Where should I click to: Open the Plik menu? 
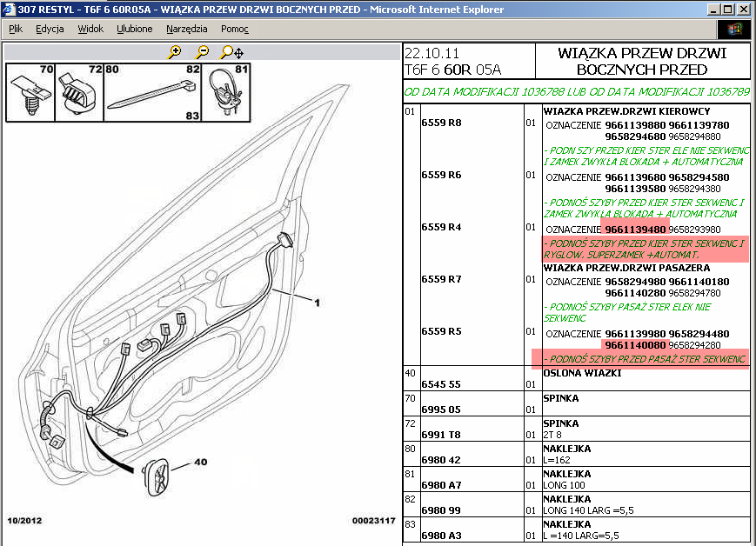pyautogui.click(x=16, y=29)
